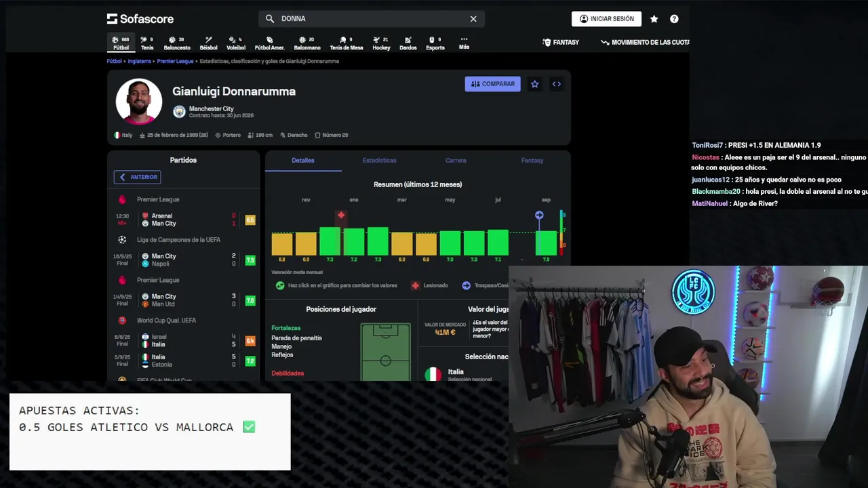
Task: Follow the Fútbol breadcrumb link
Action: pos(114,61)
